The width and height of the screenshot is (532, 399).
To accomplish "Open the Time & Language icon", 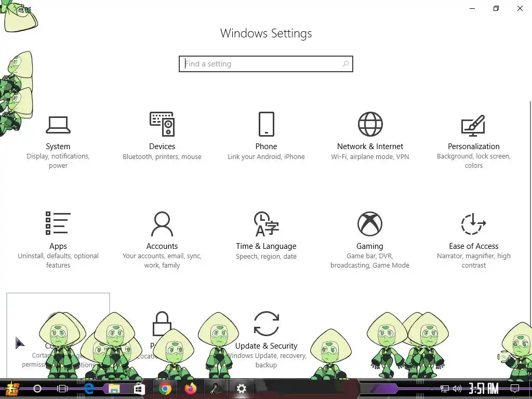I will pos(267,224).
